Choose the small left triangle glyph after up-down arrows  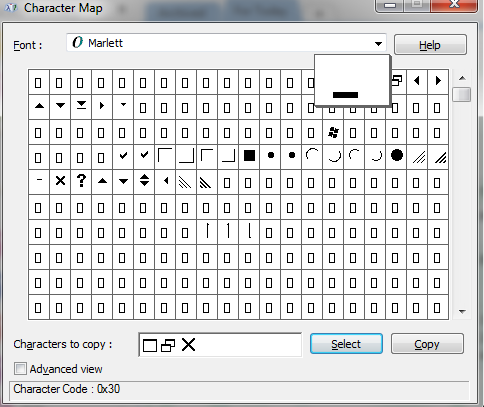click(x=166, y=181)
